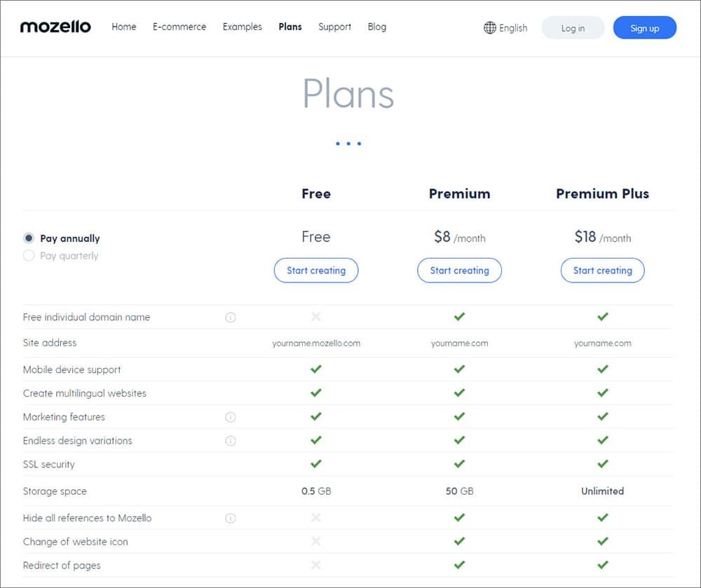701x588 pixels.
Task: Show info icon beside Marketing features
Action: coord(230,417)
